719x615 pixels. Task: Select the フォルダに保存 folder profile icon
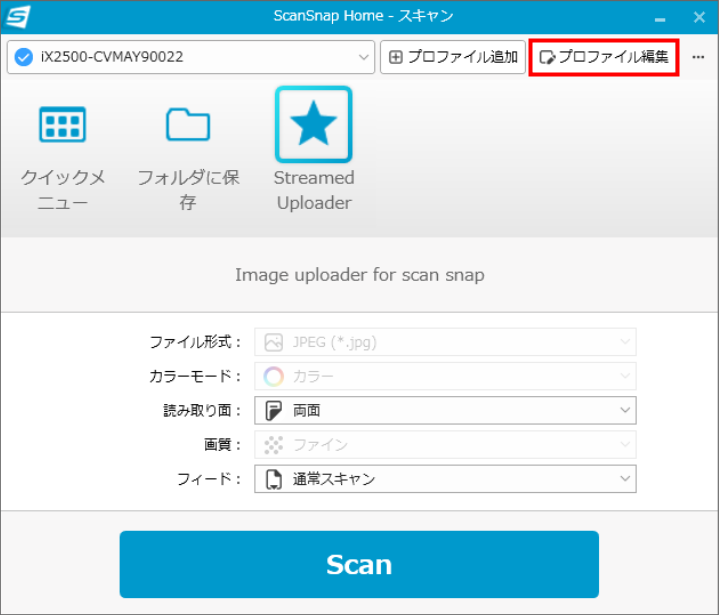[188, 125]
